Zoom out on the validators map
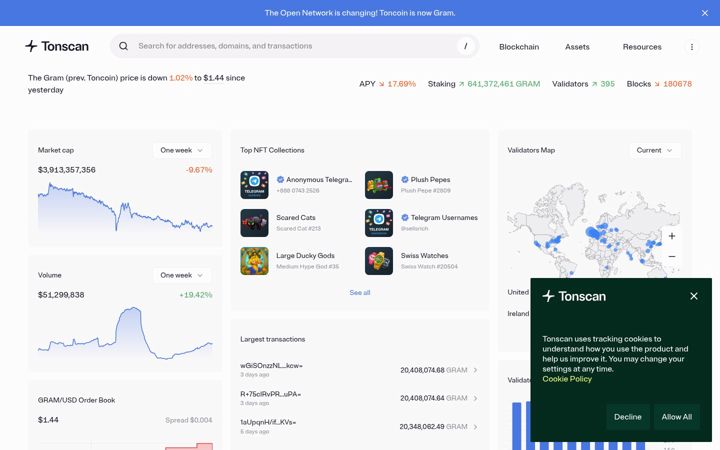720x450 pixels. 672,256
